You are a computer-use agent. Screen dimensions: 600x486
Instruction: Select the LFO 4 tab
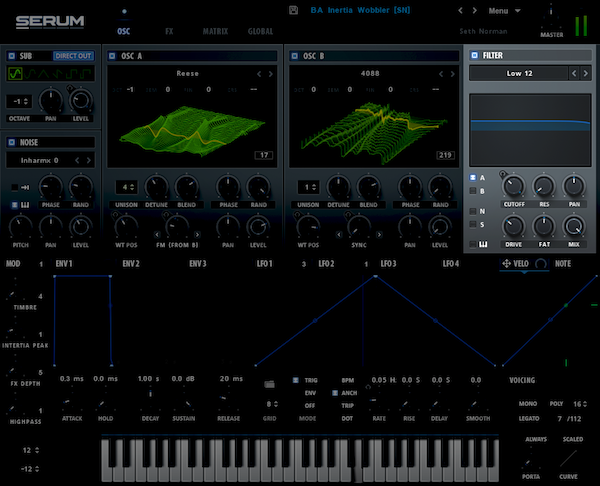[451, 264]
